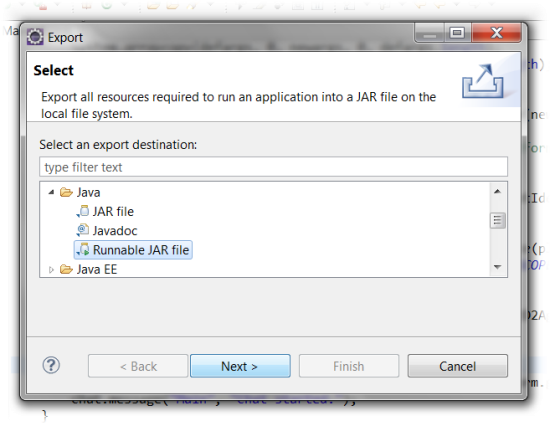
Task: Click the Java EE folder icon
Action: pos(66,269)
